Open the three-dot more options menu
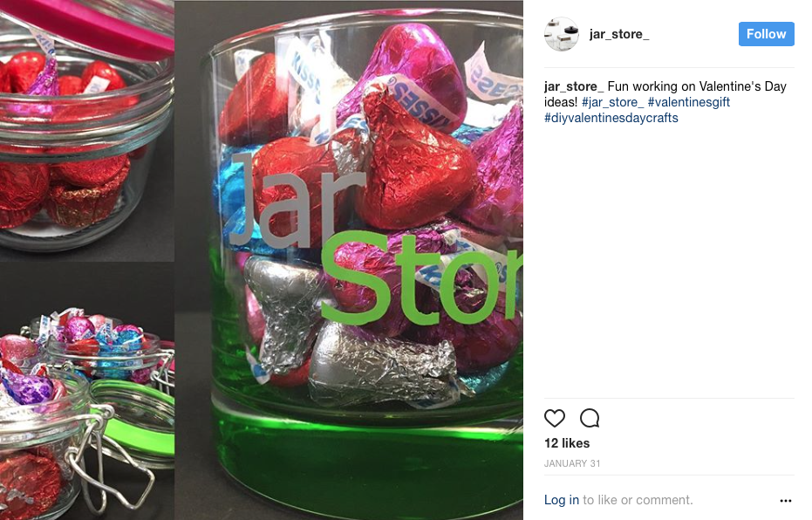 point(785,500)
